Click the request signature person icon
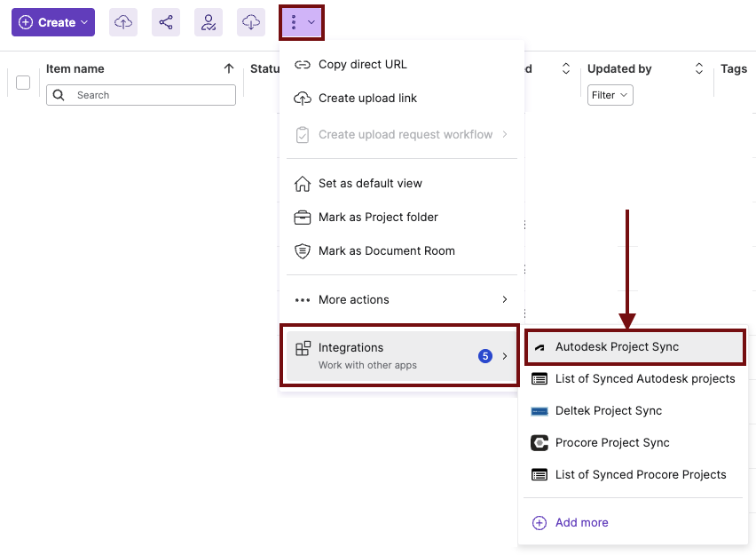This screenshot has height=555, width=756. [x=209, y=22]
